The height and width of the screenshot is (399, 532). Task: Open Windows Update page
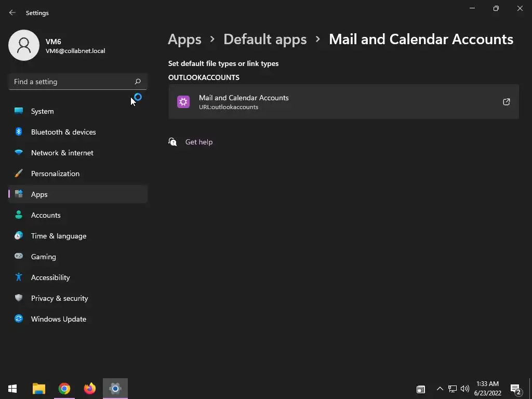point(78,319)
